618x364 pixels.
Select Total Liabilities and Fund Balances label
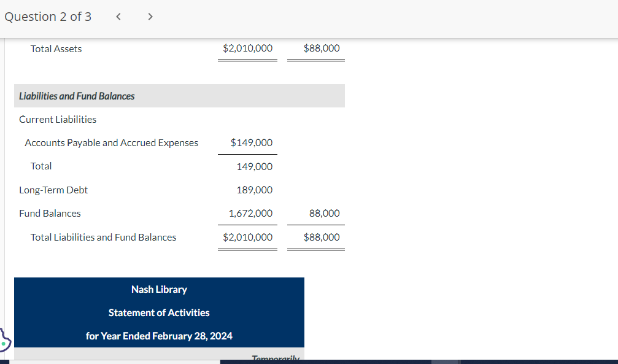(x=103, y=238)
